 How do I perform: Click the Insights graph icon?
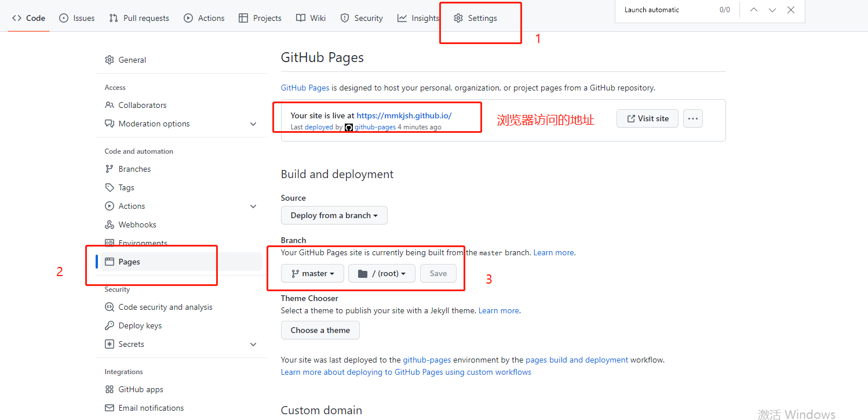pyautogui.click(x=402, y=18)
